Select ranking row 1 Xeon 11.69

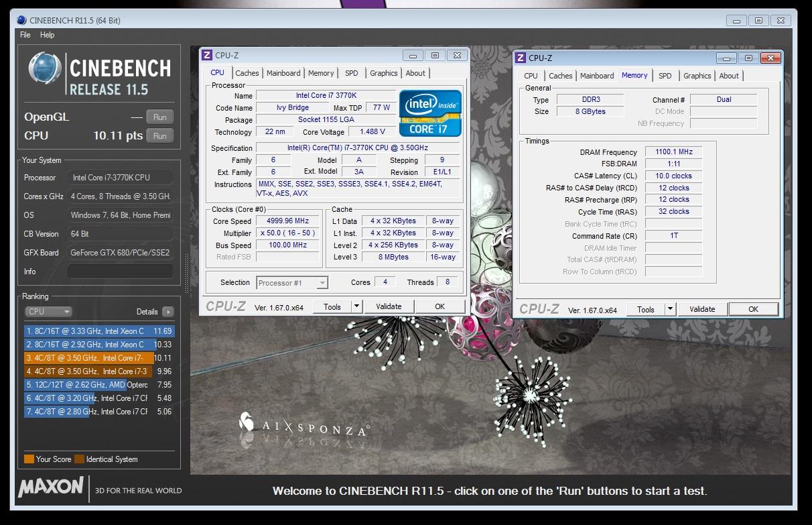tap(99, 331)
